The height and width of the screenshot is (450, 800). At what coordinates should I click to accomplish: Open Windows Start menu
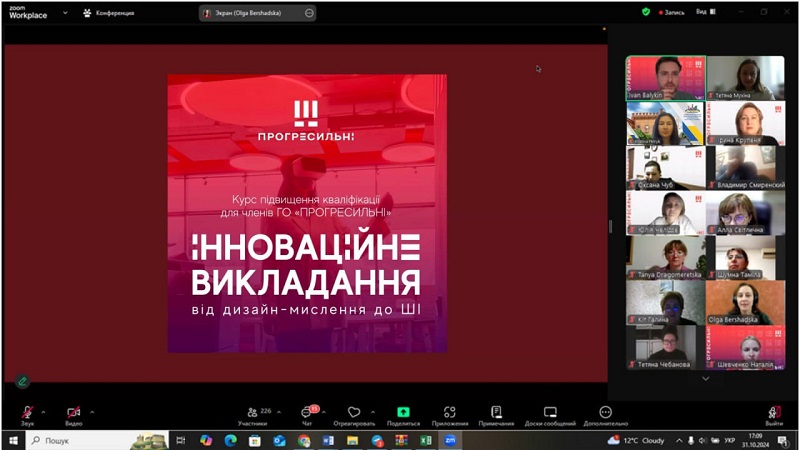(x=13, y=440)
